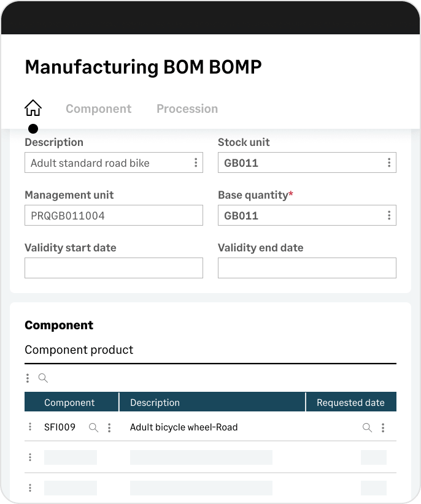The image size is (421, 504).
Task: Click the Validity start date field
Action: point(114,268)
